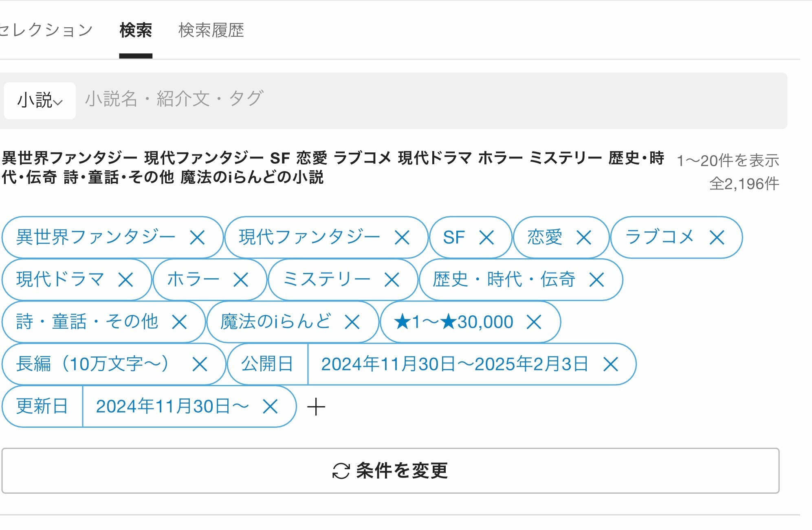Open the 小説 search type dropdown
Viewport: 812px width, 530px height.
pyautogui.click(x=40, y=101)
